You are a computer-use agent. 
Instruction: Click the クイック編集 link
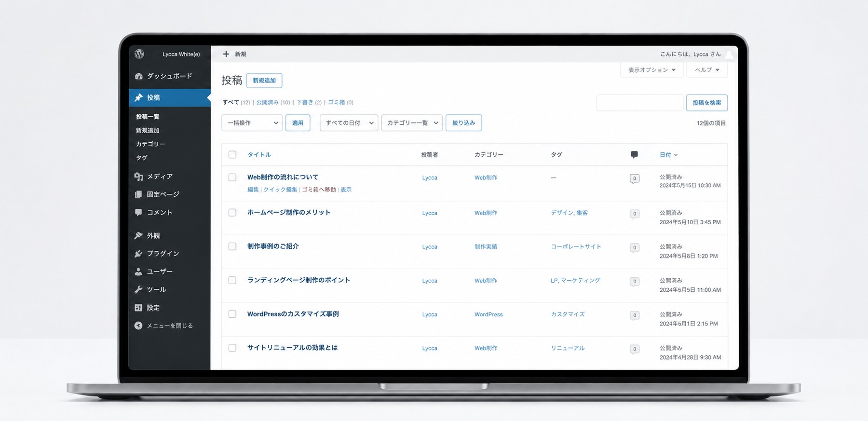pyautogui.click(x=280, y=190)
